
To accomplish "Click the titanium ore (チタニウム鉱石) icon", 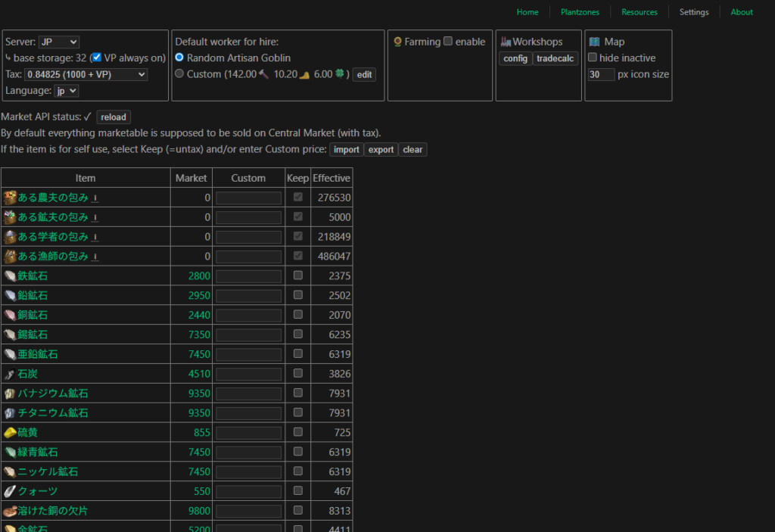I will pos(10,413).
